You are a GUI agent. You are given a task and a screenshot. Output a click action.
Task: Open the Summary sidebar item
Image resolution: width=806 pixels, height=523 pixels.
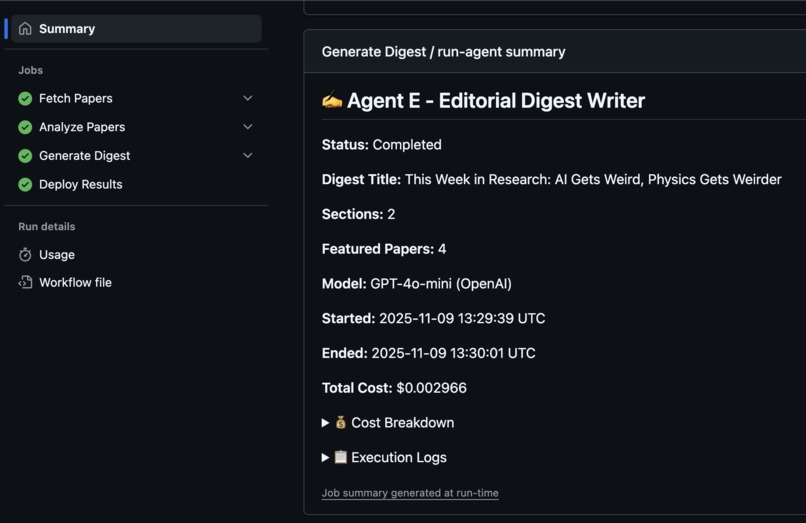(x=136, y=29)
